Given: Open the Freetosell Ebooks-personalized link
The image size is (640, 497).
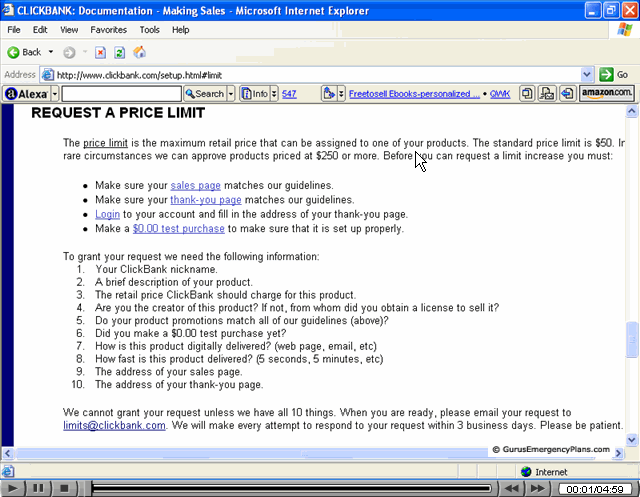Looking at the screenshot, I should coord(414,94).
